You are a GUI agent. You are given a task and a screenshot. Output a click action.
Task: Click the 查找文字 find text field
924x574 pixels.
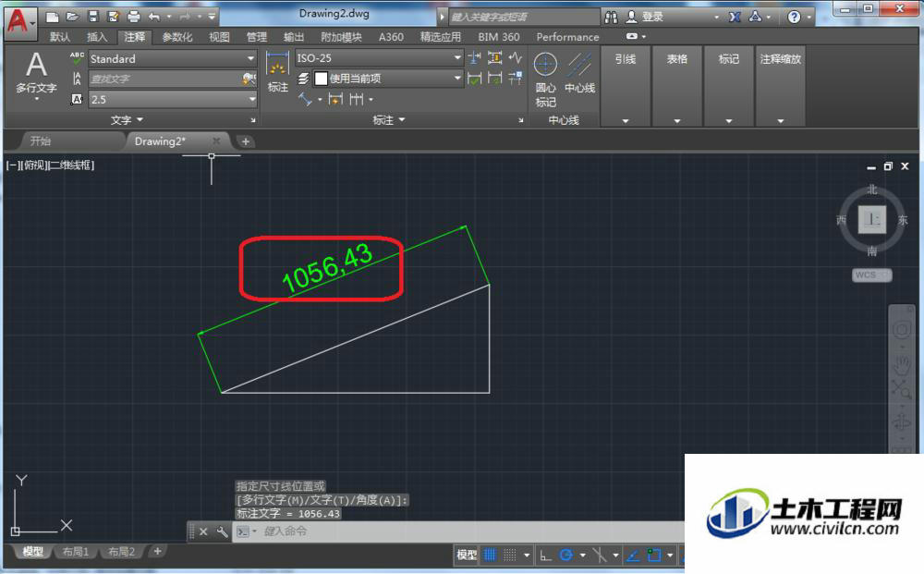(165, 79)
